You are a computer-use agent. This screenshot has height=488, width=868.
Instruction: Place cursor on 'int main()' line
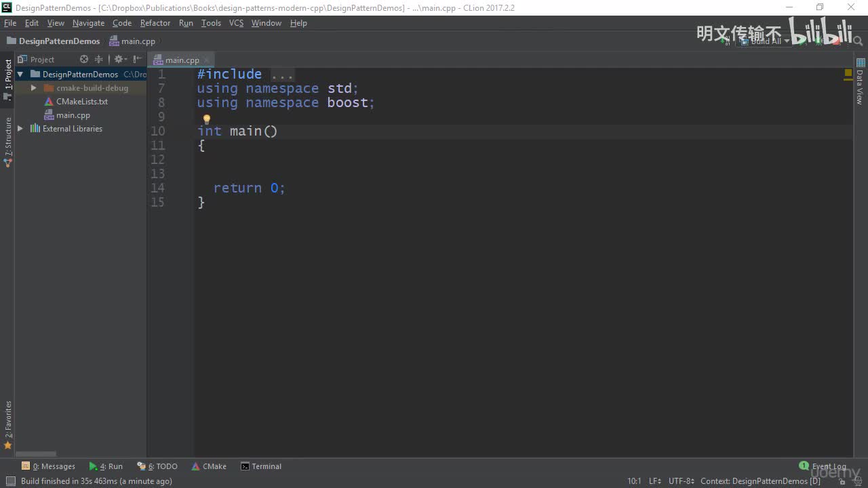(237, 131)
